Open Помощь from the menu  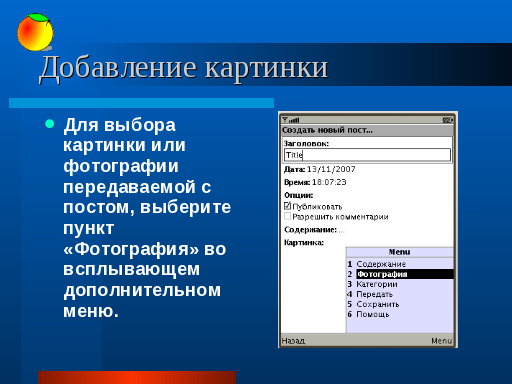pyautogui.click(x=400, y=314)
